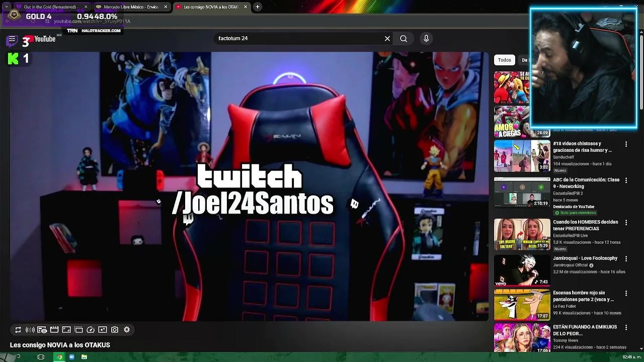Click the speedometer playback speed icon
Viewport: 644px width, 362px height.
pyautogui.click(x=91, y=330)
